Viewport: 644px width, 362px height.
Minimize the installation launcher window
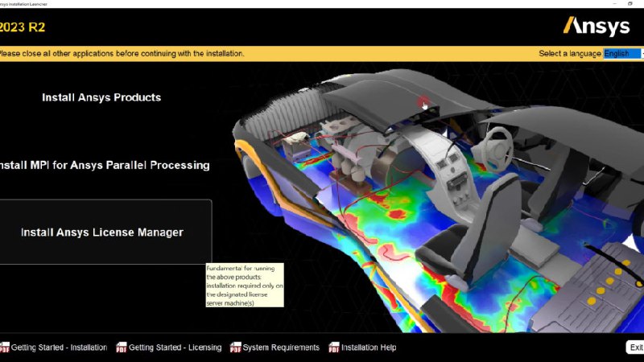coord(614,4)
